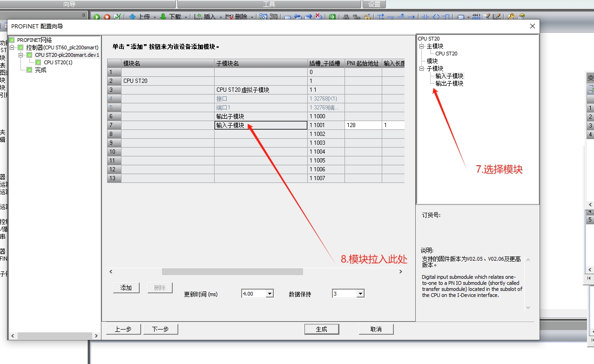
Task: Click right arrow of table horizontal scrollbar
Action: pos(401,271)
